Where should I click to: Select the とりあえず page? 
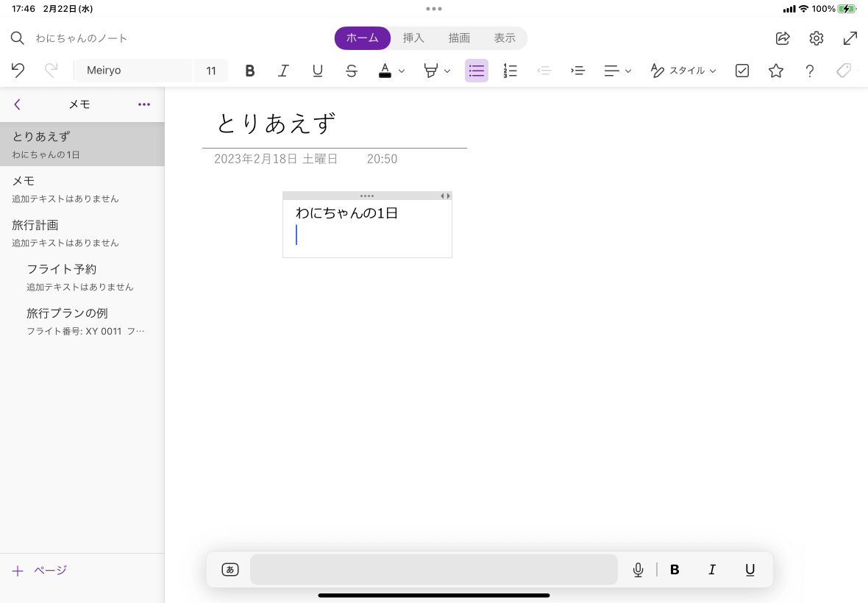click(x=82, y=144)
